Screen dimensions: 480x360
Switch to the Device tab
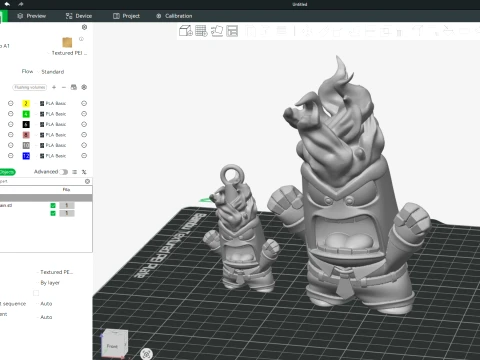point(79,16)
